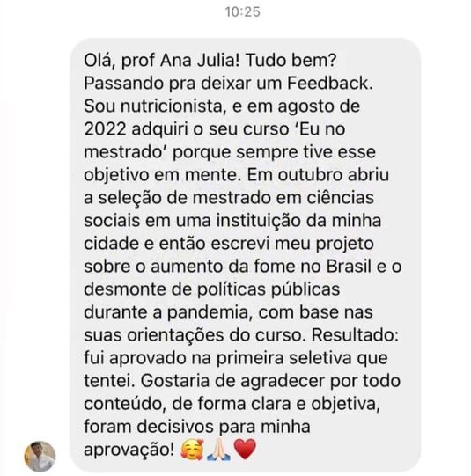This screenshot has width=471, height=476.
Task: Select the word 'Gostaria' in the message
Action: point(175,381)
